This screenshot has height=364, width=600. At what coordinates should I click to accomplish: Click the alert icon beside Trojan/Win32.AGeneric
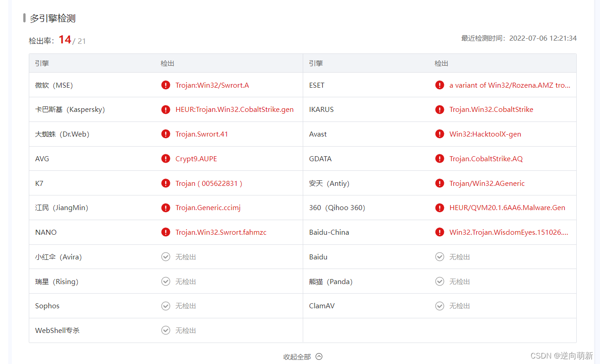[440, 183]
